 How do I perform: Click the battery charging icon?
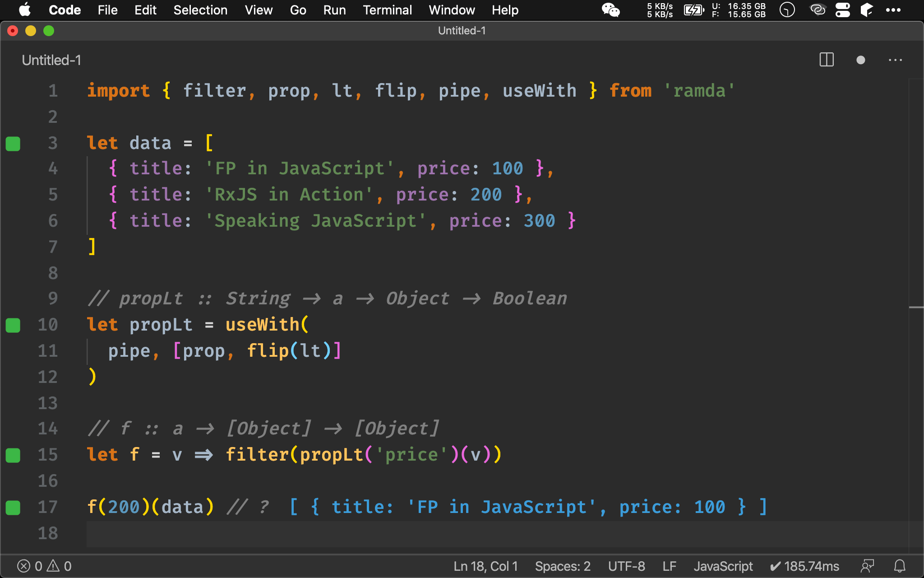point(694,10)
